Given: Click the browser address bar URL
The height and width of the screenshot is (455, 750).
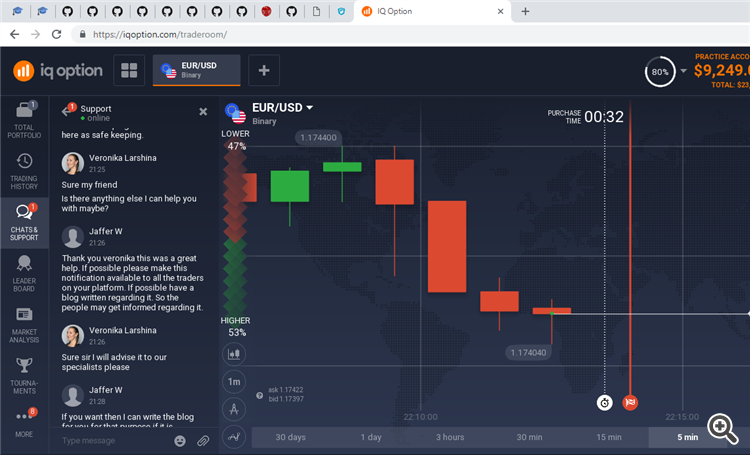Looking at the screenshot, I should (x=160, y=34).
